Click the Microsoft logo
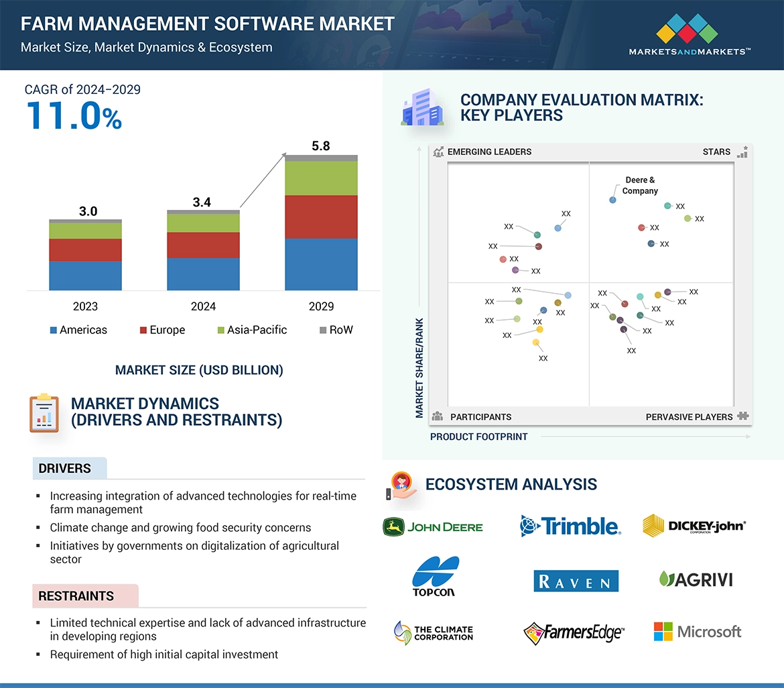 pos(697,631)
